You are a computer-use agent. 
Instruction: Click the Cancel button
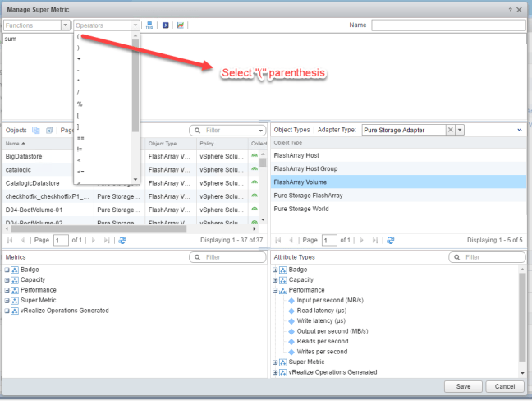pos(505,386)
